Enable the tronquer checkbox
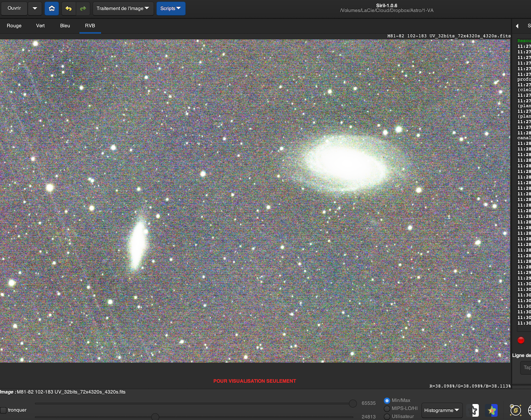 click(4, 410)
